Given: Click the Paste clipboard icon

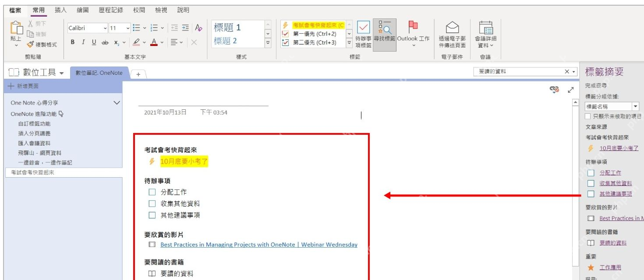Looking at the screenshot, I should click(x=16, y=28).
